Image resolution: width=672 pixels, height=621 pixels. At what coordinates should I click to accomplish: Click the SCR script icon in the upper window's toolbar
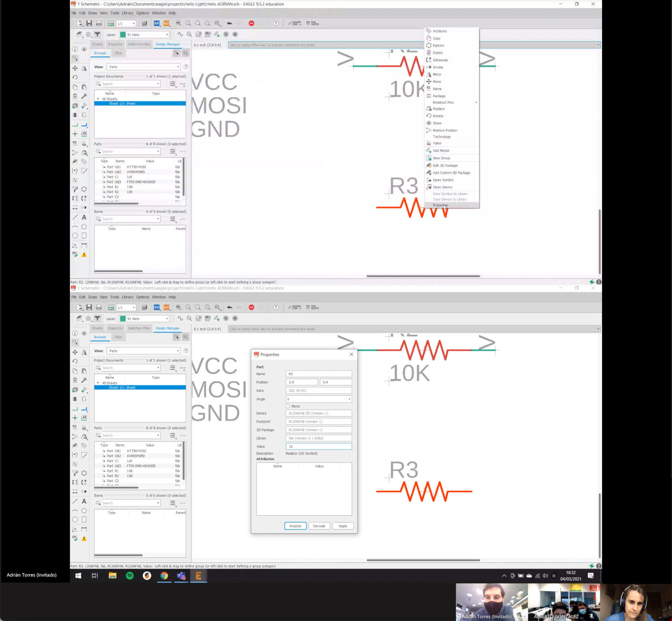coord(157,23)
